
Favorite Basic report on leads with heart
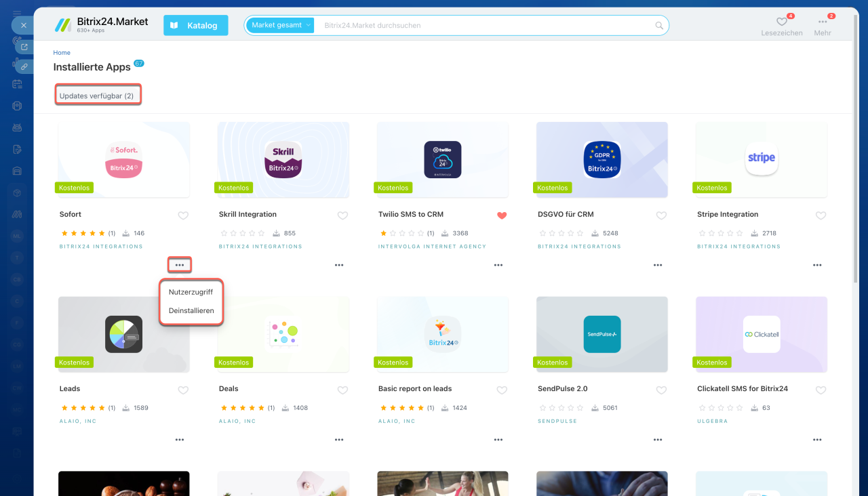point(502,390)
